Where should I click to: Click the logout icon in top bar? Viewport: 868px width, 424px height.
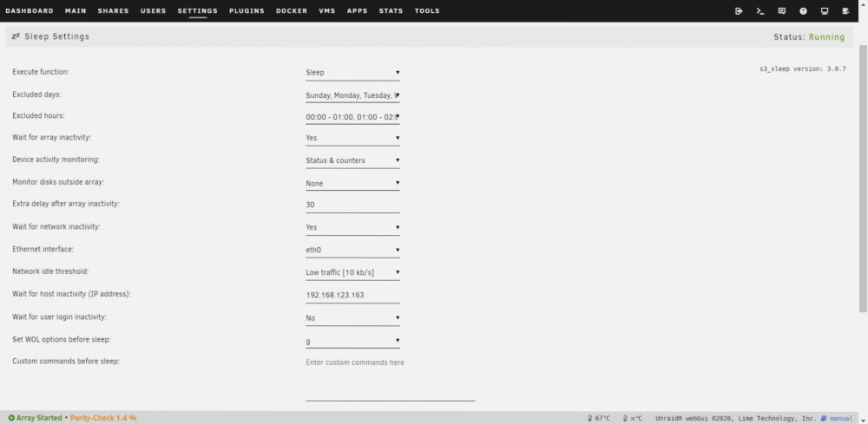[739, 11]
